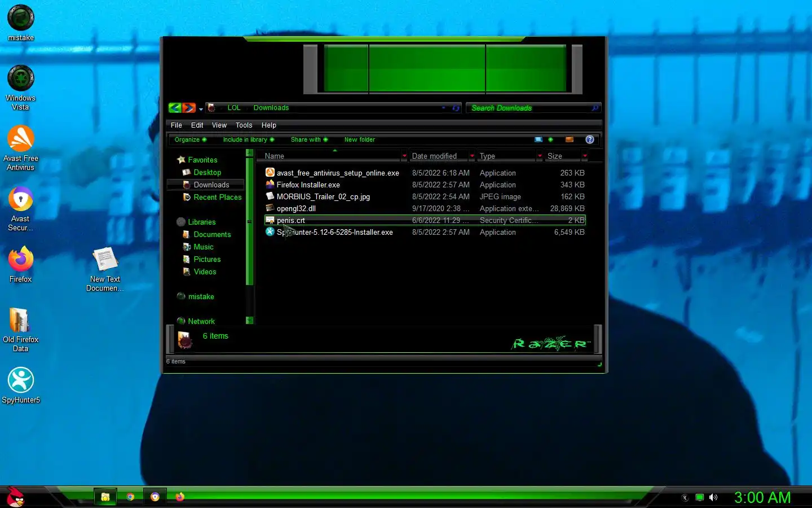Click the Firefox desktop icon

(21, 264)
